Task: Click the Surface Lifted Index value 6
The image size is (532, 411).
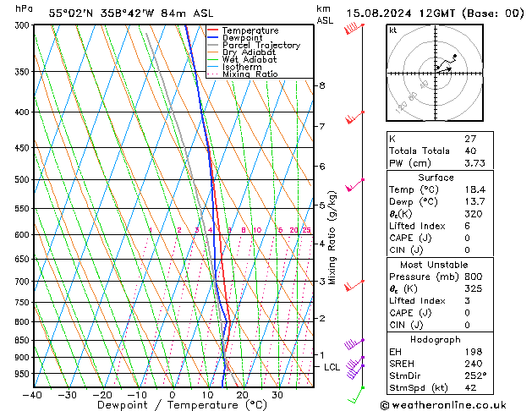Action: pyautogui.click(x=468, y=226)
